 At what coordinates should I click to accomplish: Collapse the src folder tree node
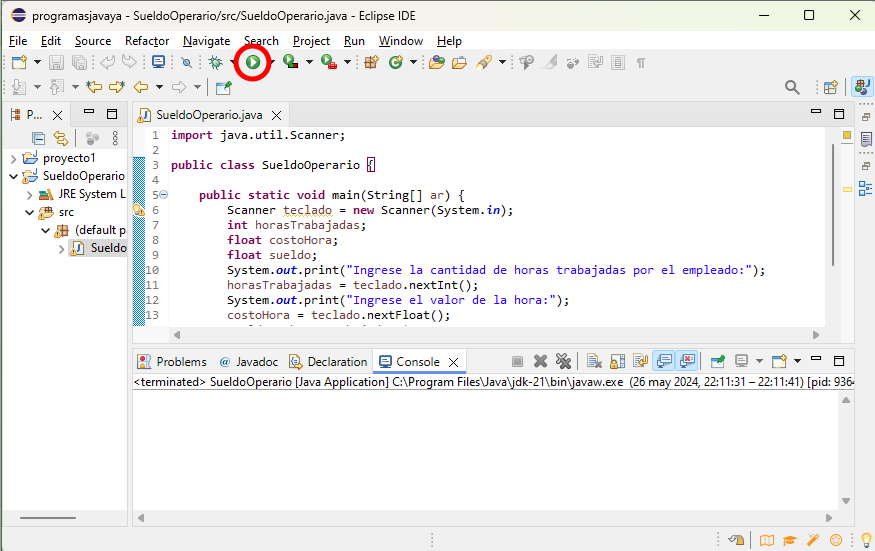[30, 212]
